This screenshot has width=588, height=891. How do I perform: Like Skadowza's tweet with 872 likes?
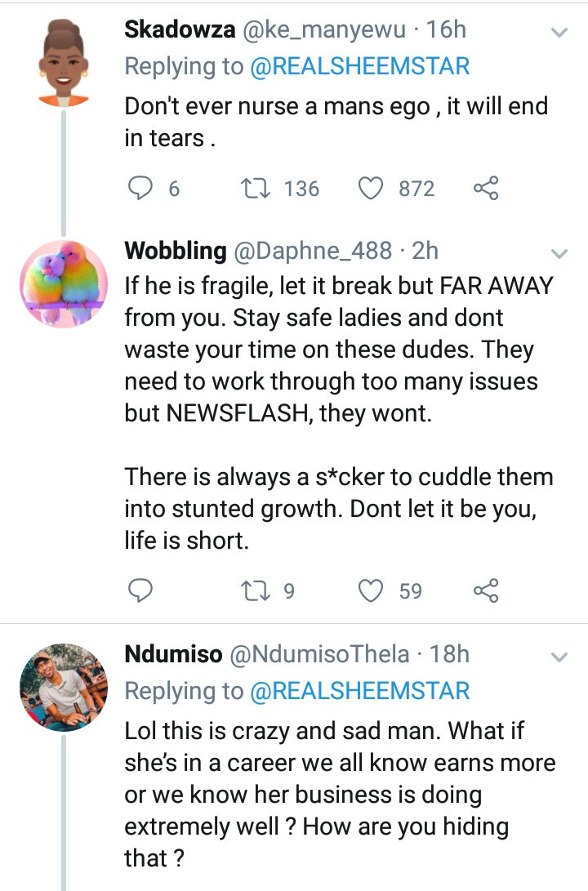point(371,188)
